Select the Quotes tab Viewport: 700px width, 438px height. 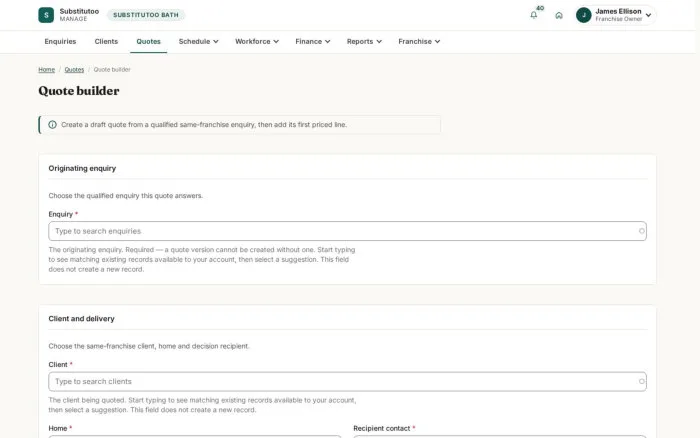[x=148, y=41]
